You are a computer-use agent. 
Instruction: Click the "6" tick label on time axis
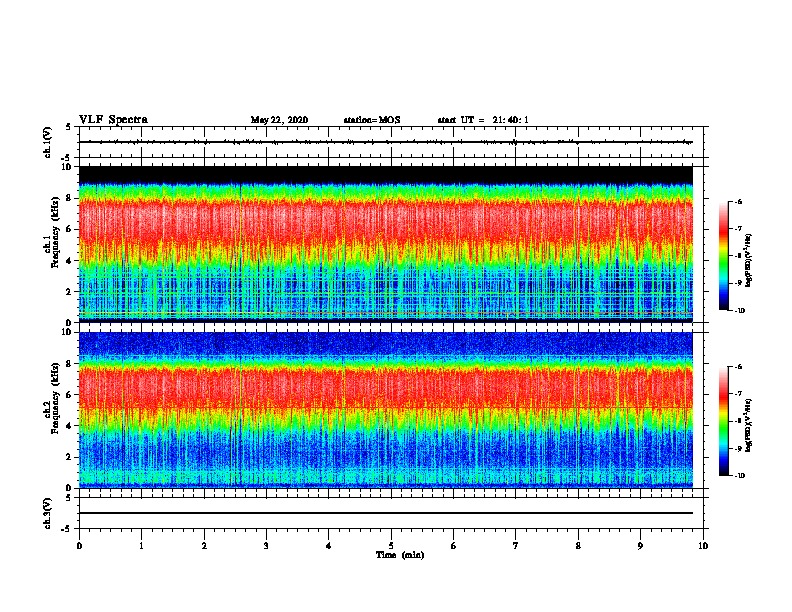click(454, 546)
